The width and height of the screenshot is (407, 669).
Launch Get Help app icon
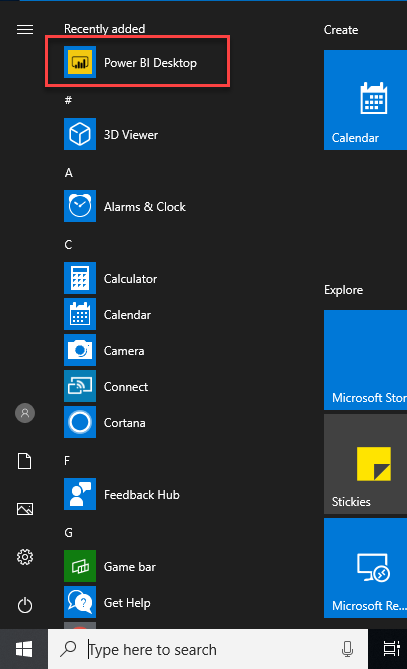pos(80,602)
